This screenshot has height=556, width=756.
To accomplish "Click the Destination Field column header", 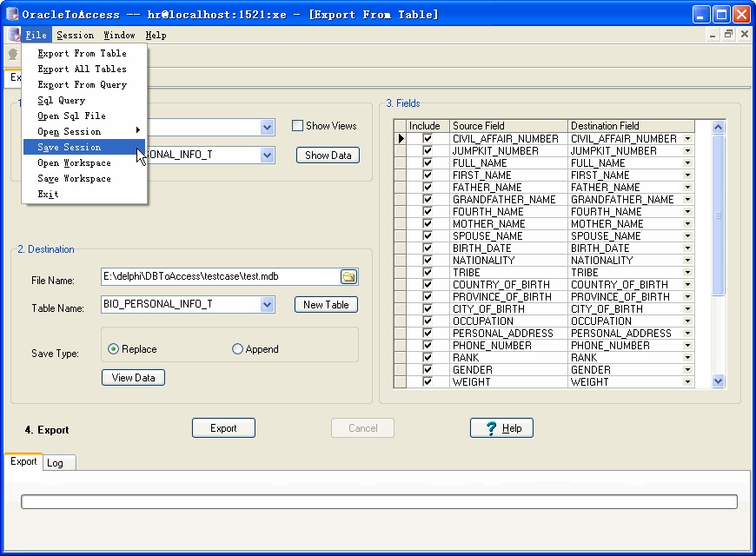I will 631,126.
